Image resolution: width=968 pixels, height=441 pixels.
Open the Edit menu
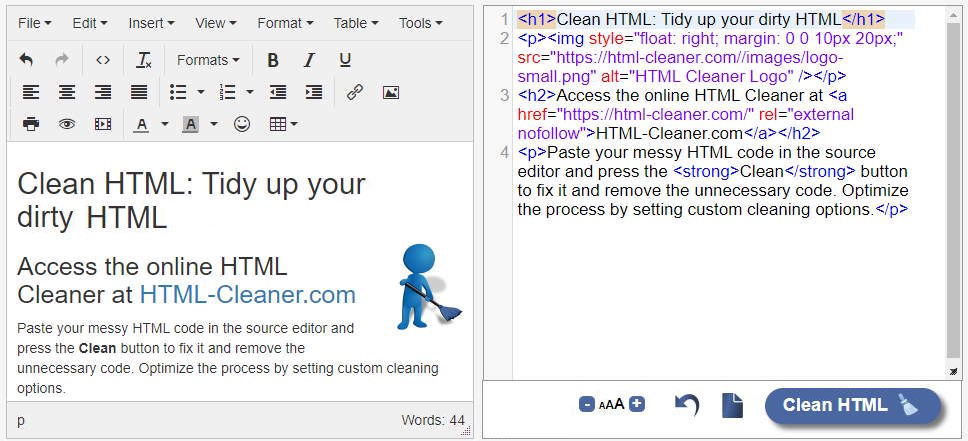point(90,23)
